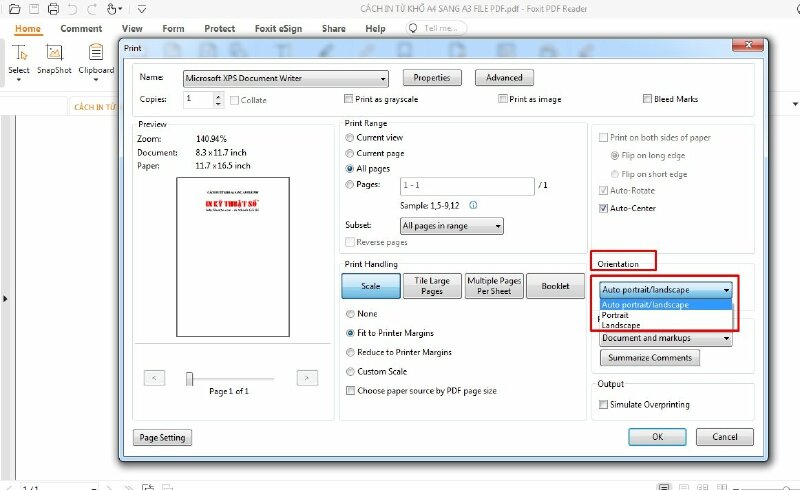Click the info icon beside page range sample

(473, 205)
